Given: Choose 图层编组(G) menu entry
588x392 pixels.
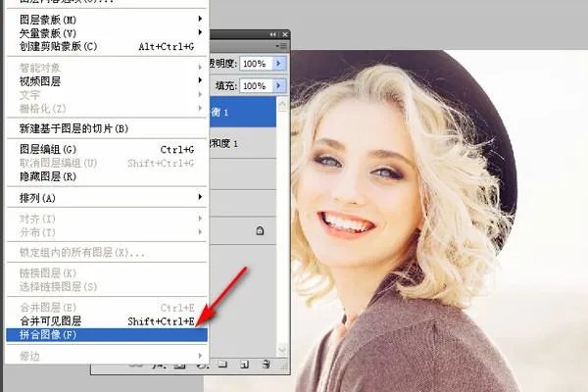Looking at the screenshot, I should pyautogui.click(x=107, y=149).
